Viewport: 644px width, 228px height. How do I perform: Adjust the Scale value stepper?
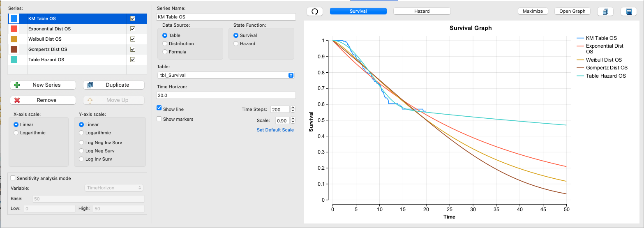click(293, 120)
